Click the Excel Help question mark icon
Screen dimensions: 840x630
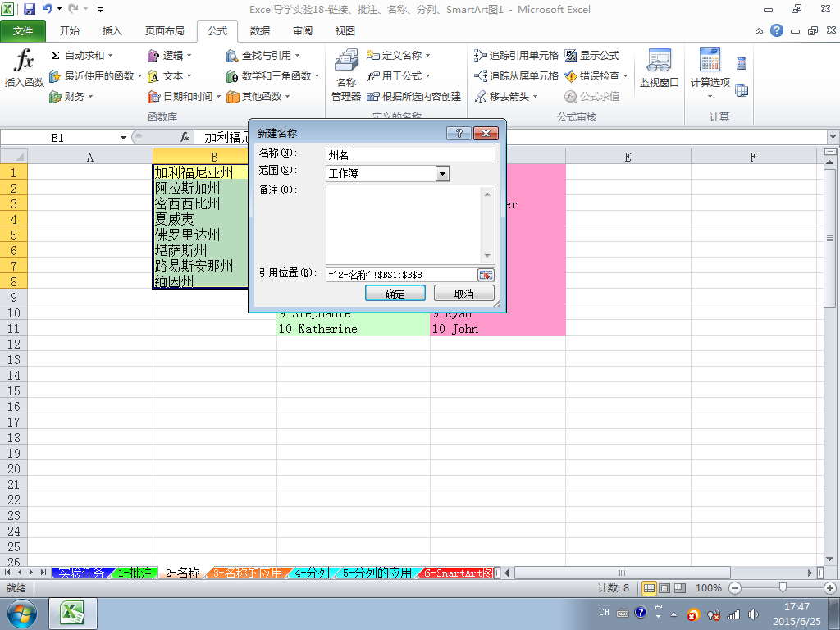point(777,30)
